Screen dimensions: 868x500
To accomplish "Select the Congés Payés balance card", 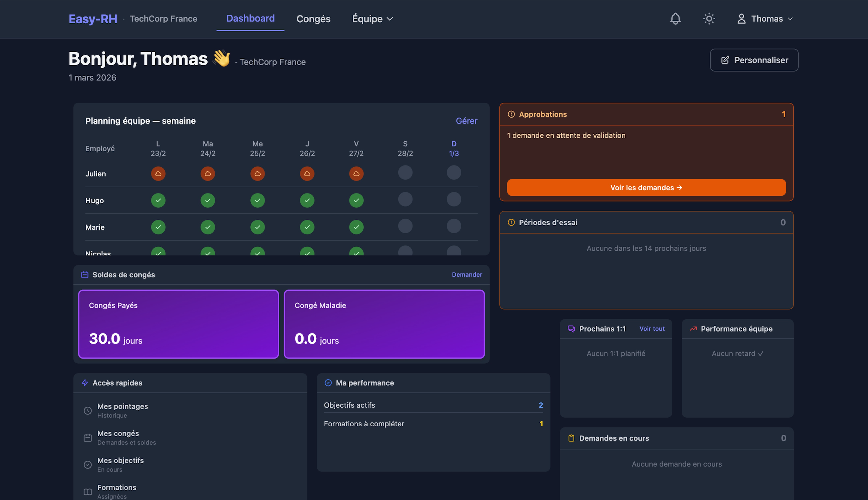I will click(x=178, y=324).
